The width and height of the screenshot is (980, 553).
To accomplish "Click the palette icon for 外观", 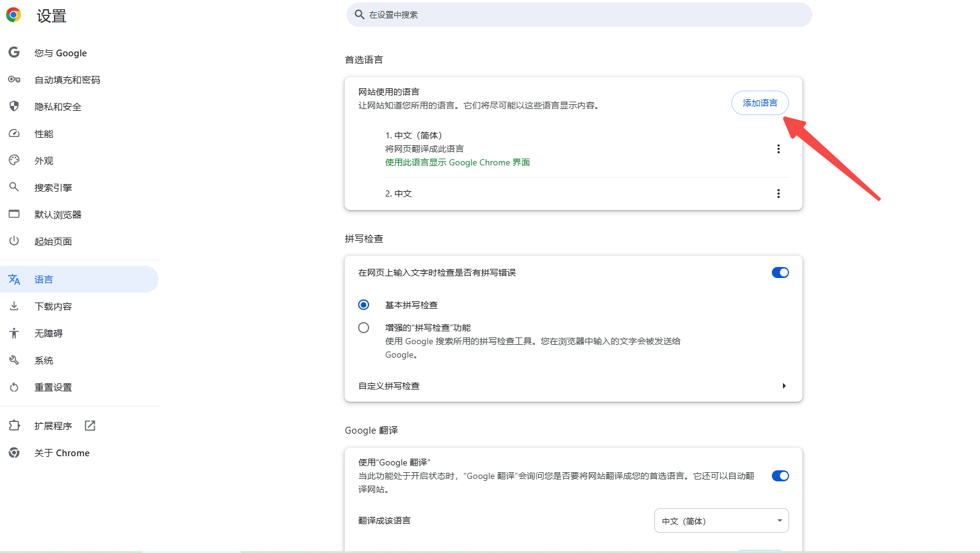I will pos(14,160).
